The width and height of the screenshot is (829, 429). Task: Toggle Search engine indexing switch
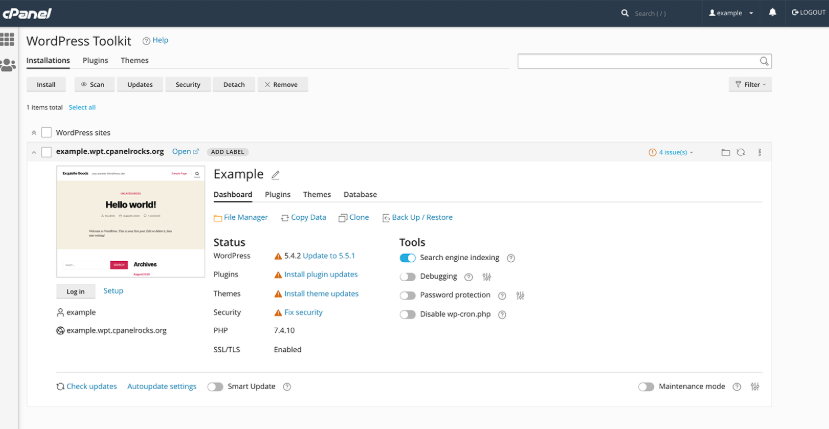coord(408,258)
